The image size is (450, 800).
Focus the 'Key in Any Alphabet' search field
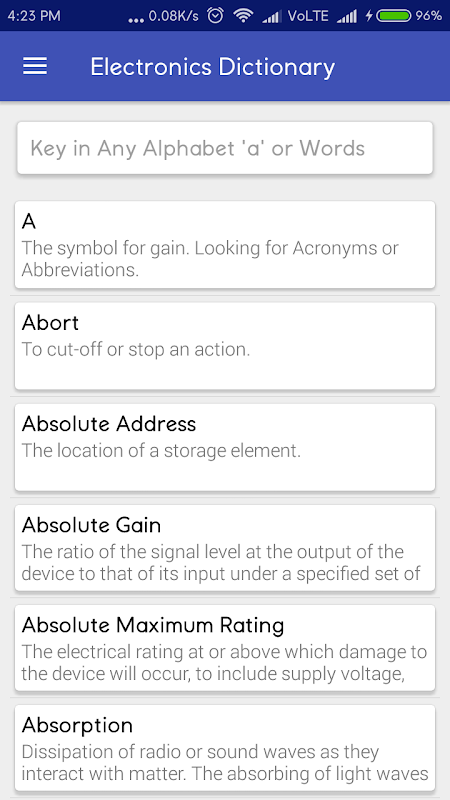point(225,148)
